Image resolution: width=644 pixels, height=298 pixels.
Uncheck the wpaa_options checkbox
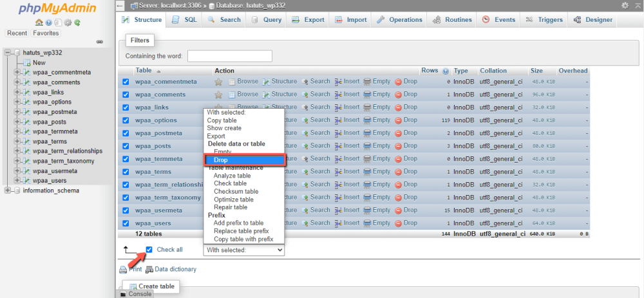pos(126,120)
